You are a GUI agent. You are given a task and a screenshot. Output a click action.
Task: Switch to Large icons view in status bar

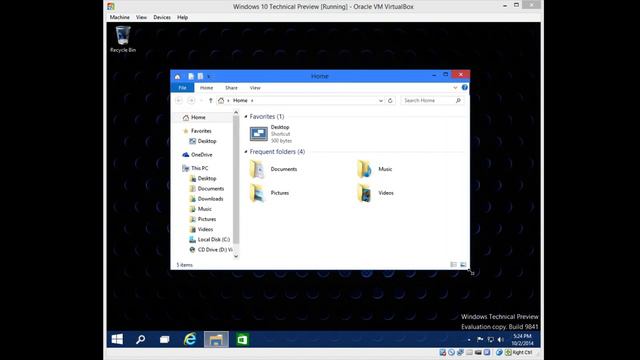(x=463, y=265)
